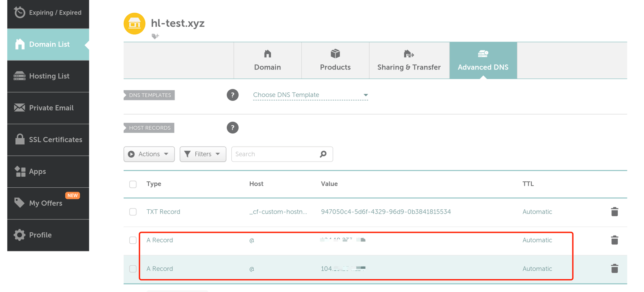644x292 pixels.
Task: Click the yellow store icon for hl-test.xyz
Action: click(134, 23)
